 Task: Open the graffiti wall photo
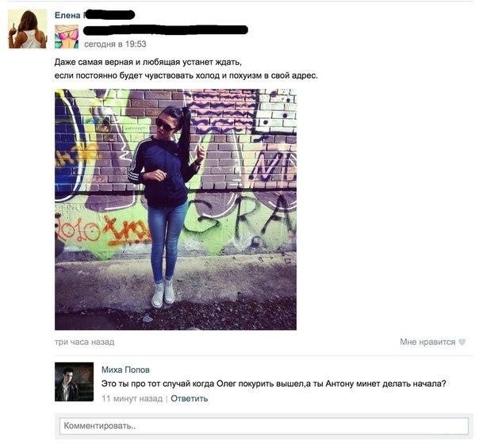175,209
